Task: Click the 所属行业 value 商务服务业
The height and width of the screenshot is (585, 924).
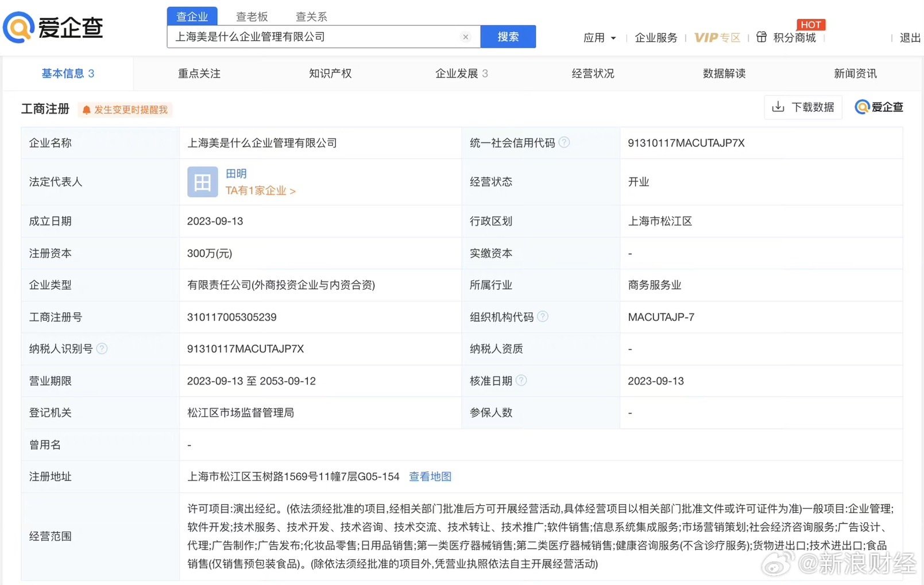Action: [655, 285]
